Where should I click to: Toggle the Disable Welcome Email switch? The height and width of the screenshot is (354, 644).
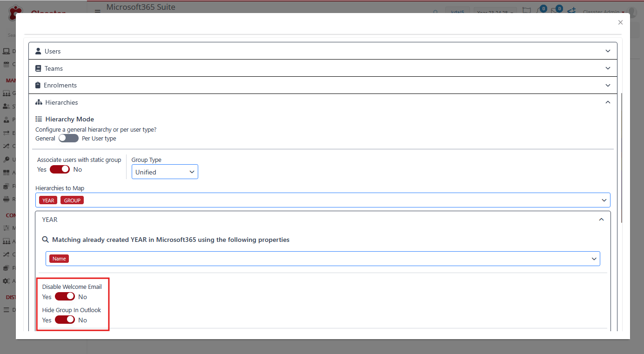(x=65, y=296)
